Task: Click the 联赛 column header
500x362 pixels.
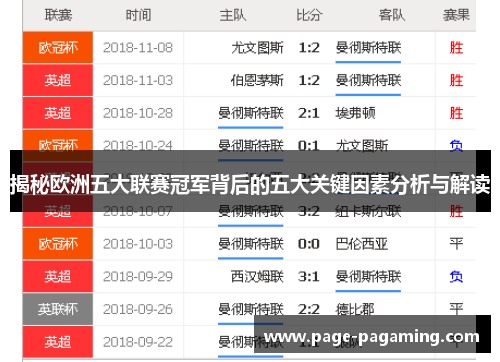Action: tap(58, 15)
